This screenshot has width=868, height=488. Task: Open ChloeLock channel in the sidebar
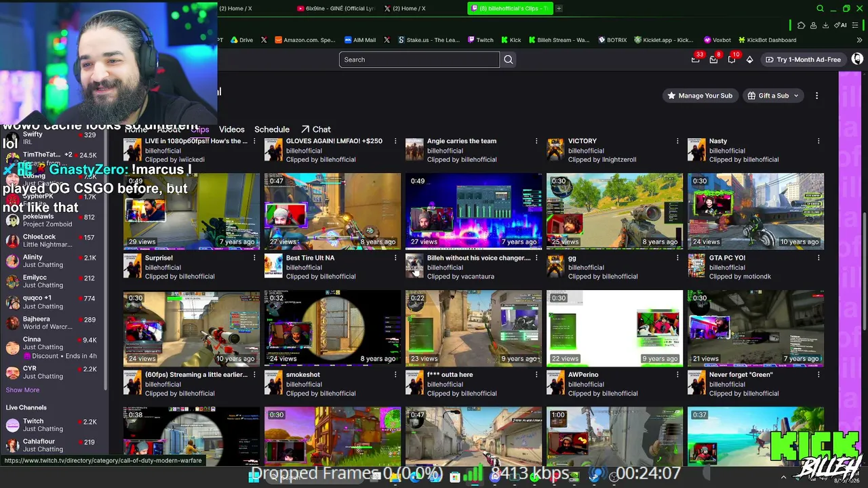coord(52,241)
